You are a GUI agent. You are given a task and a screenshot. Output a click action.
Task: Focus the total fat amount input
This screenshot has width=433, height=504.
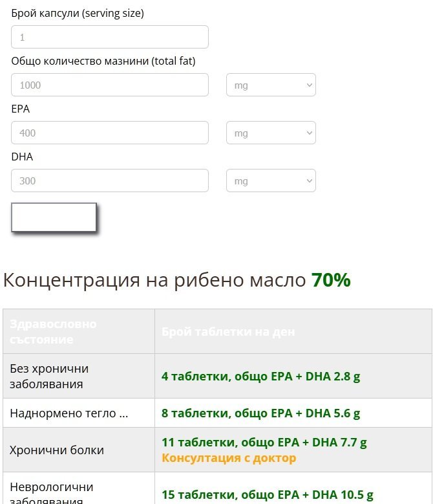110,85
